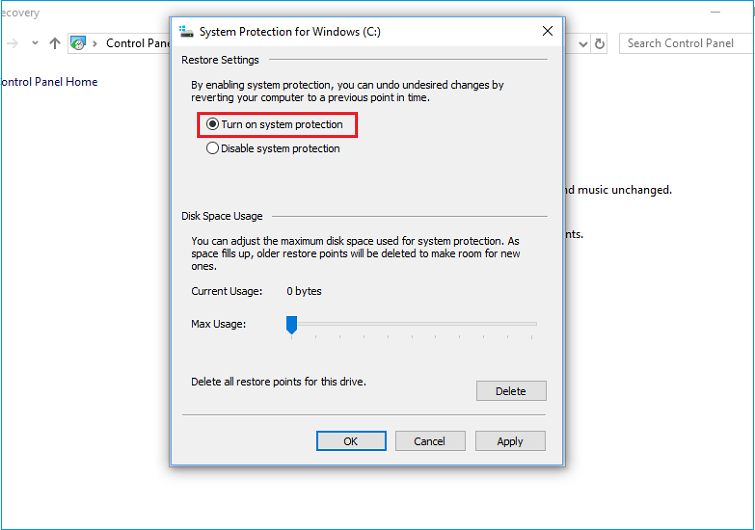
Task: Expand the breadcrumb chevron before Control Panel
Action: pyautogui.click(x=96, y=43)
